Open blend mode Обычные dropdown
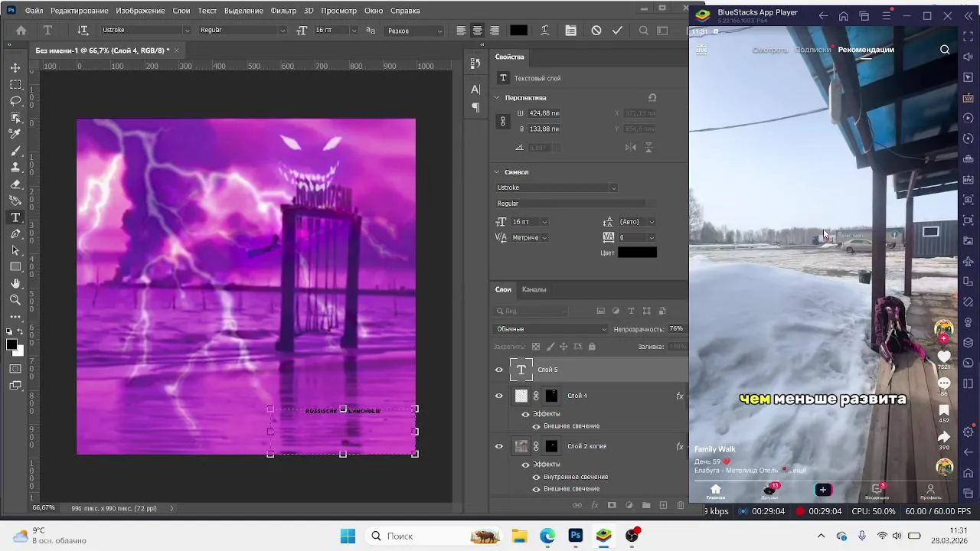Screen dimensions: 980x551 550,329
